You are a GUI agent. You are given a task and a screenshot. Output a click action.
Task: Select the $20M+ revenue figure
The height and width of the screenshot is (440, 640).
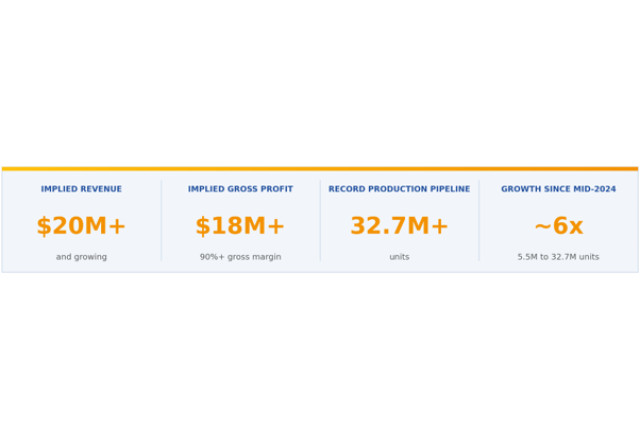tap(81, 226)
